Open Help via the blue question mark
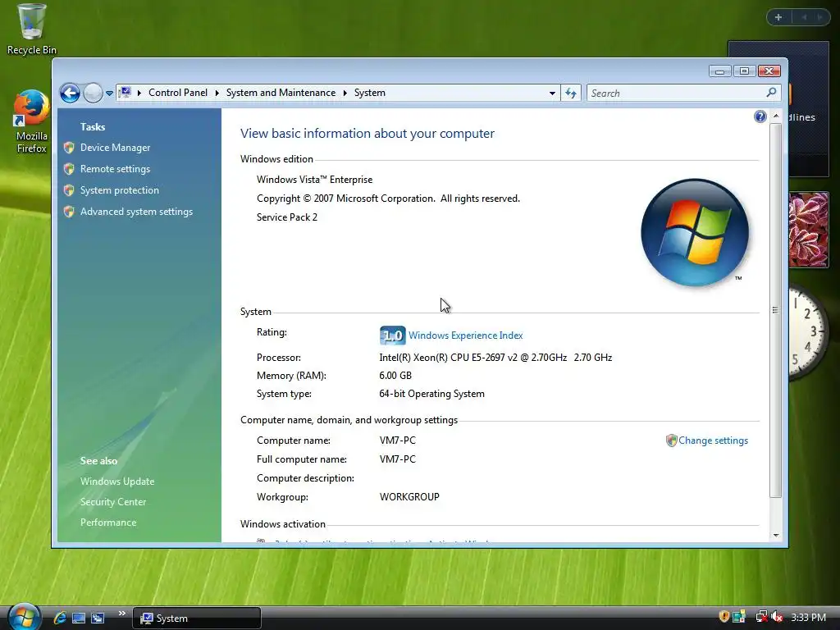The image size is (840, 630). tap(760, 116)
